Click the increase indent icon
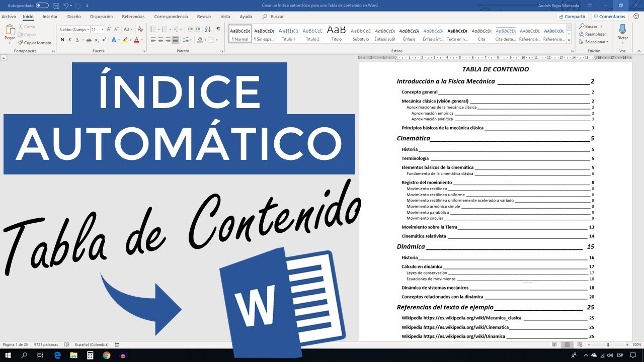This screenshot has height=362, width=644. click(198, 29)
